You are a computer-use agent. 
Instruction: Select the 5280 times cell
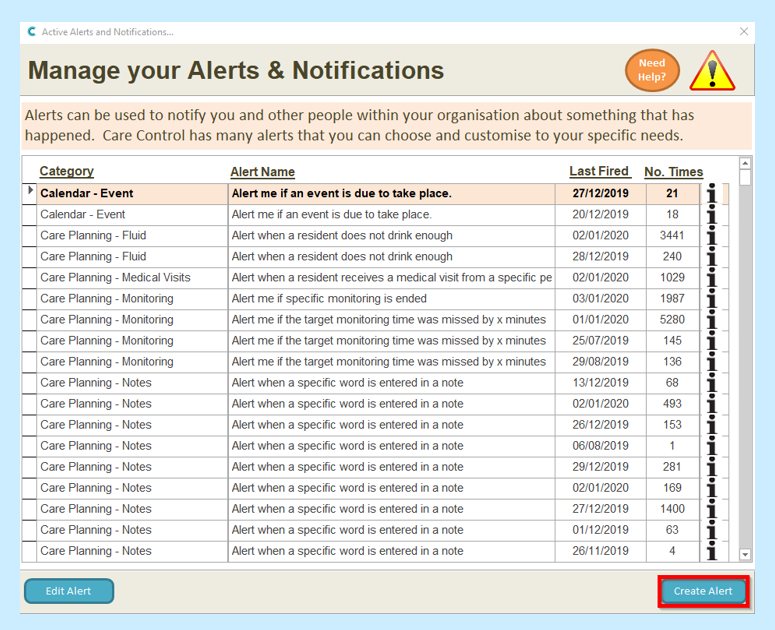click(x=673, y=320)
